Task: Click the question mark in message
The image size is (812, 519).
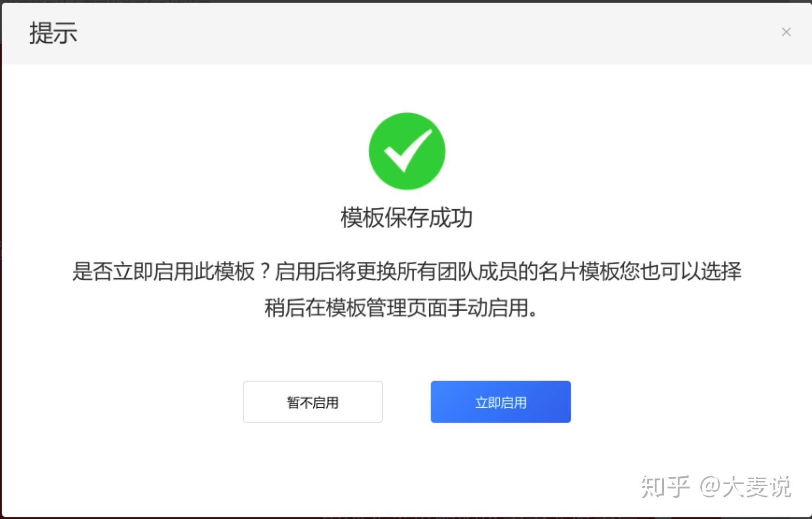Action: [x=265, y=271]
